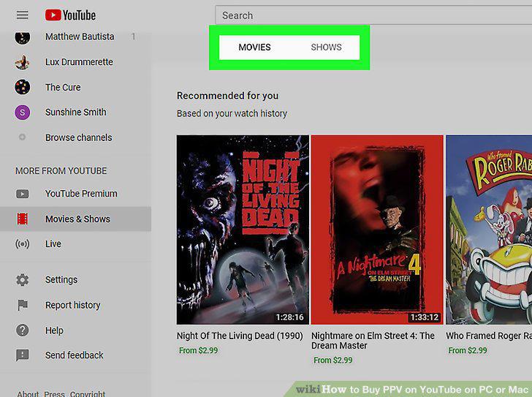
Task: Open the Live broadcast icon
Action: (x=23, y=244)
